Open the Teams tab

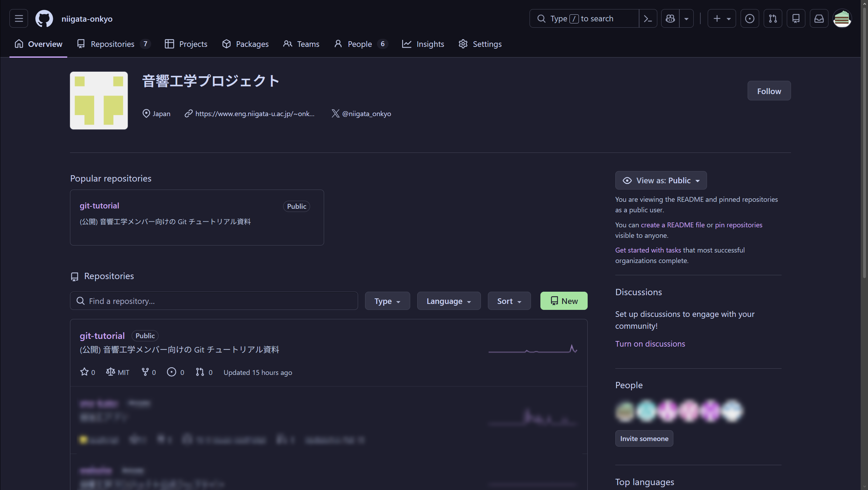[301, 44]
